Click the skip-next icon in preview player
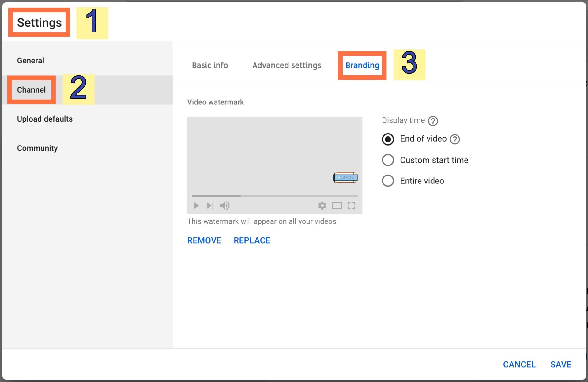 (x=210, y=206)
